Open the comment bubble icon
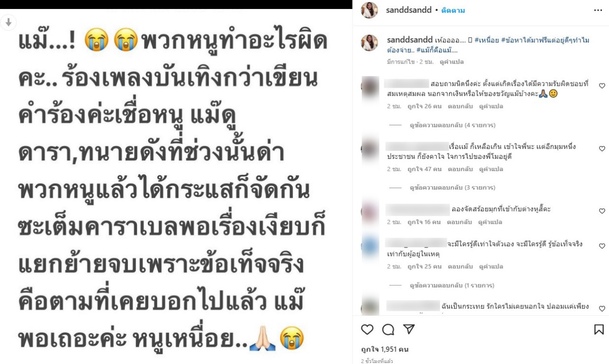The image size is (609, 364). coord(388,329)
